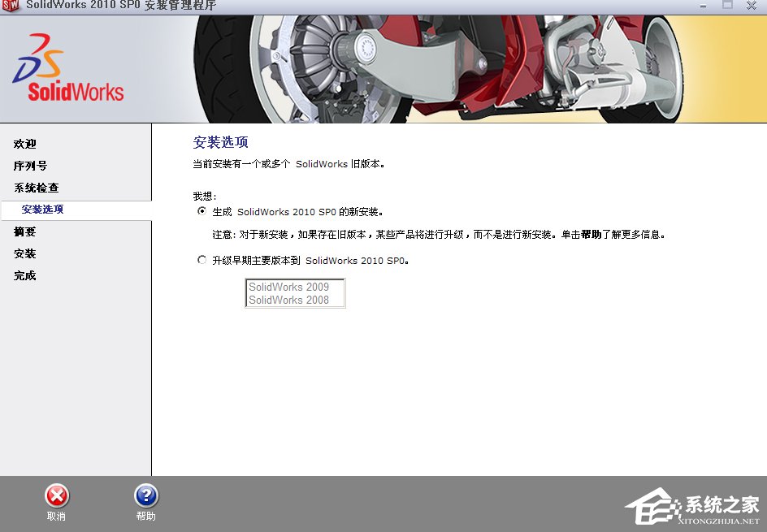Select the 安装选项 sidebar item
Viewport: 767px width, 532px height.
click(43, 209)
